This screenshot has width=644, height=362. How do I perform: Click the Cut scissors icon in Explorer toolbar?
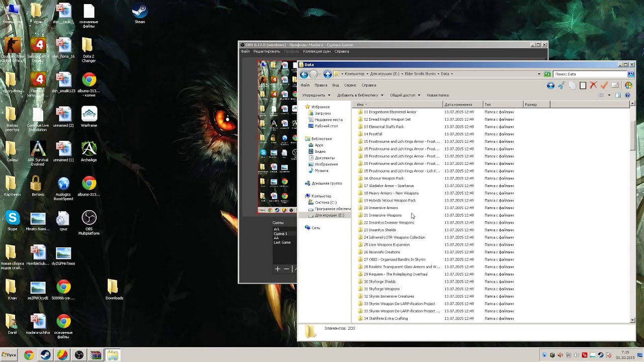tap(561, 85)
